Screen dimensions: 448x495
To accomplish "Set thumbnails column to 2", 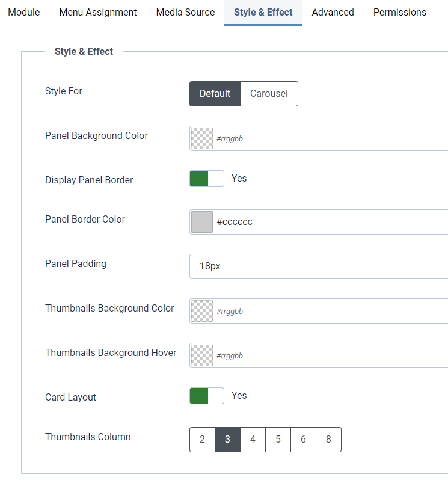I will [x=202, y=440].
